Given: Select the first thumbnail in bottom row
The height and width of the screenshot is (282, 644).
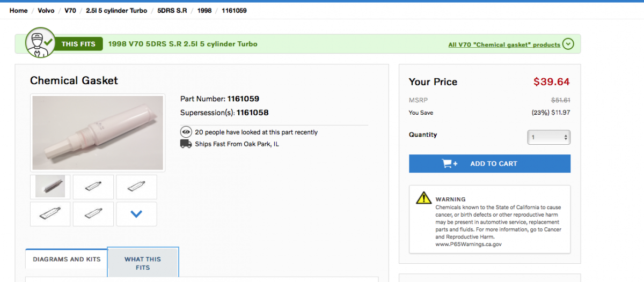Looking at the screenshot, I should (x=50, y=214).
